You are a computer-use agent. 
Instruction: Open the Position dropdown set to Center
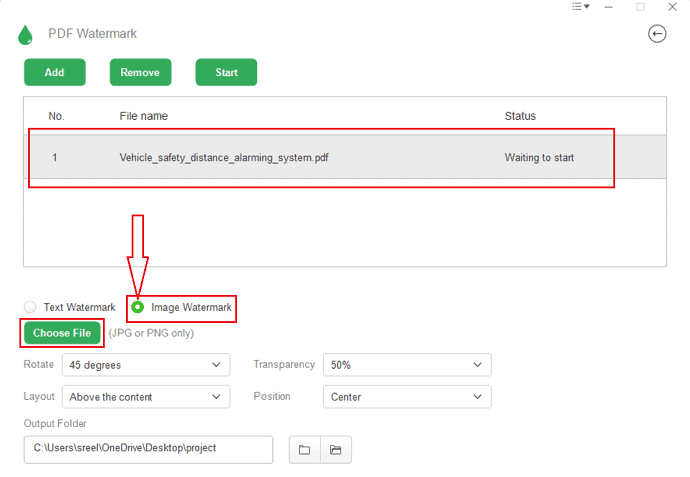tap(407, 397)
